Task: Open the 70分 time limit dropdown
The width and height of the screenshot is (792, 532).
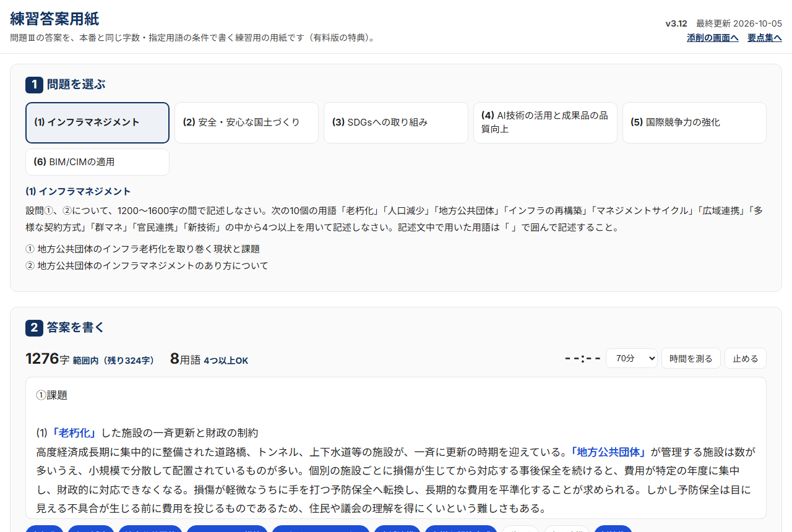Action: [631, 358]
